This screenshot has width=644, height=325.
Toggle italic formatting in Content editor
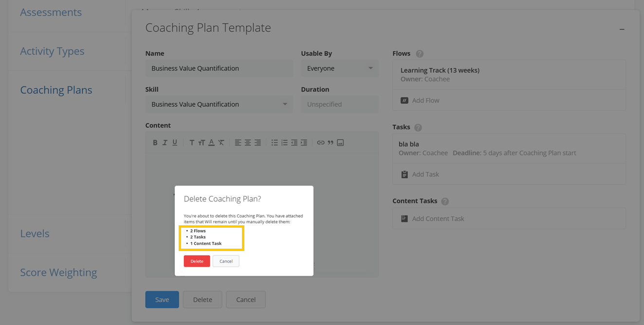tap(165, 143)
